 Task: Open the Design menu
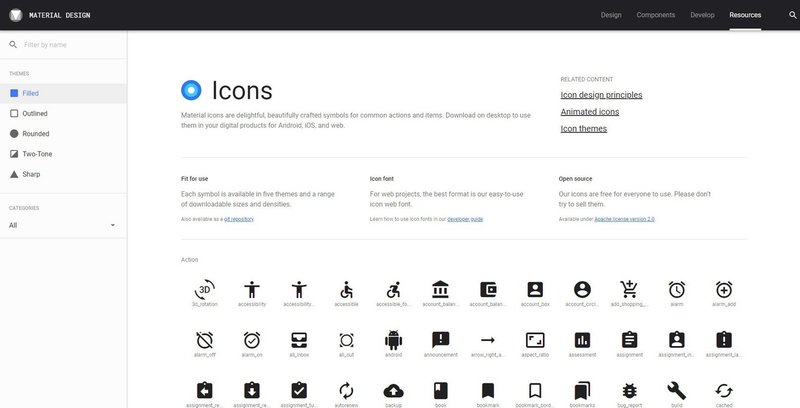tap(611, 15)
